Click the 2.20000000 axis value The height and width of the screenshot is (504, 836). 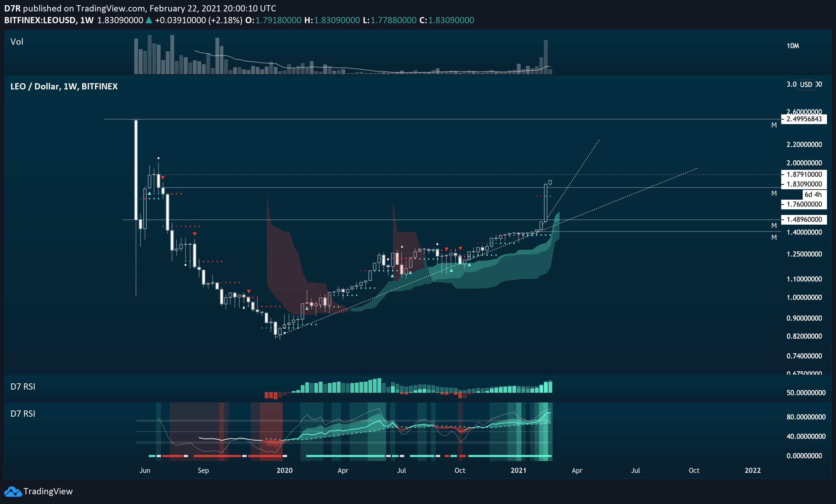804,145
